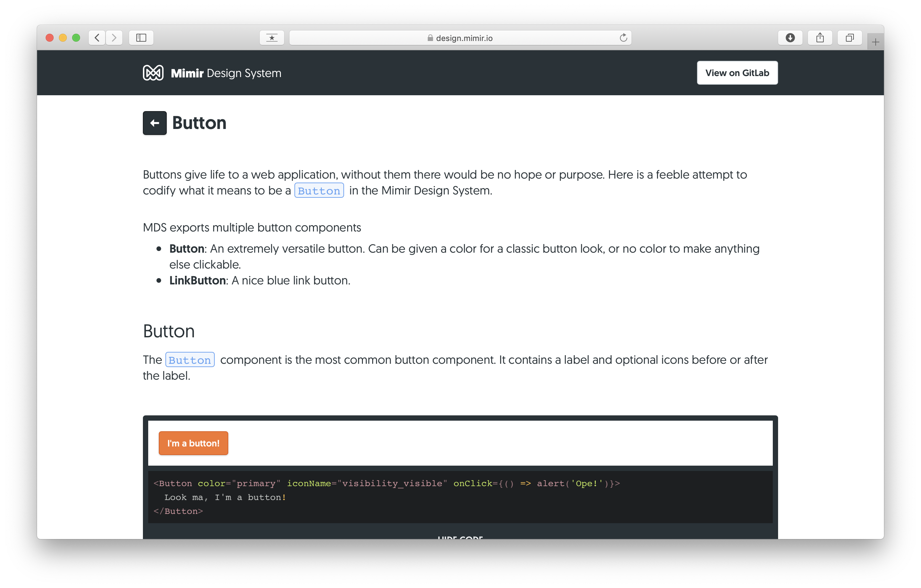Open the Safari downloads list
921x588 pixels.
(x=790, y=38)
